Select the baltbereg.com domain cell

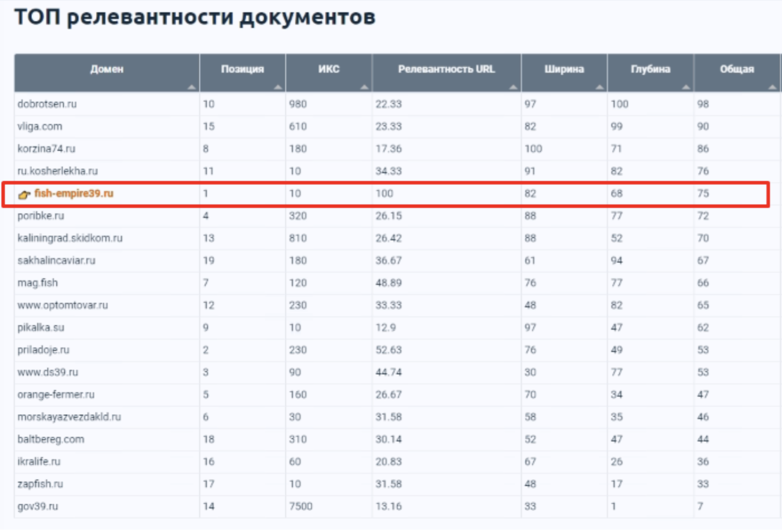(x=107, y=440)
